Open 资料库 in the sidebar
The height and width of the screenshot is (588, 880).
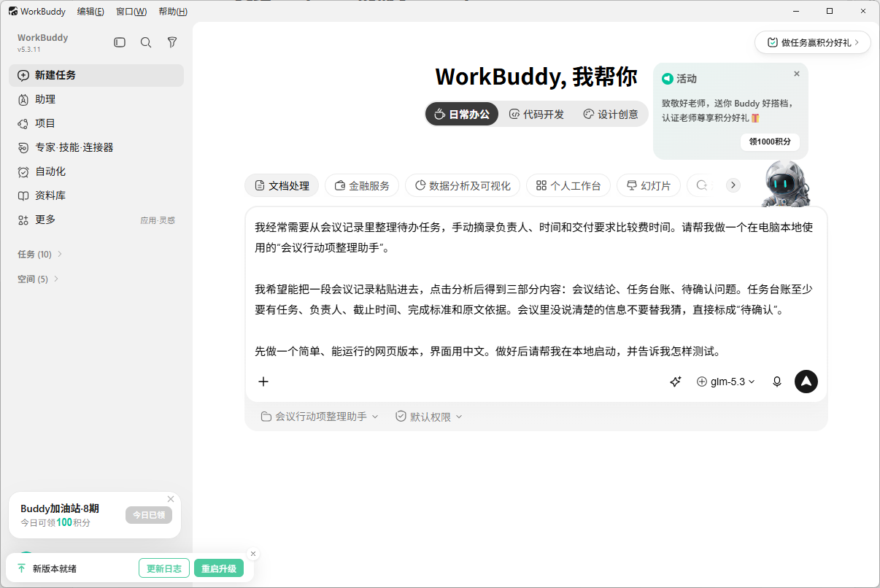pos(96,196)
